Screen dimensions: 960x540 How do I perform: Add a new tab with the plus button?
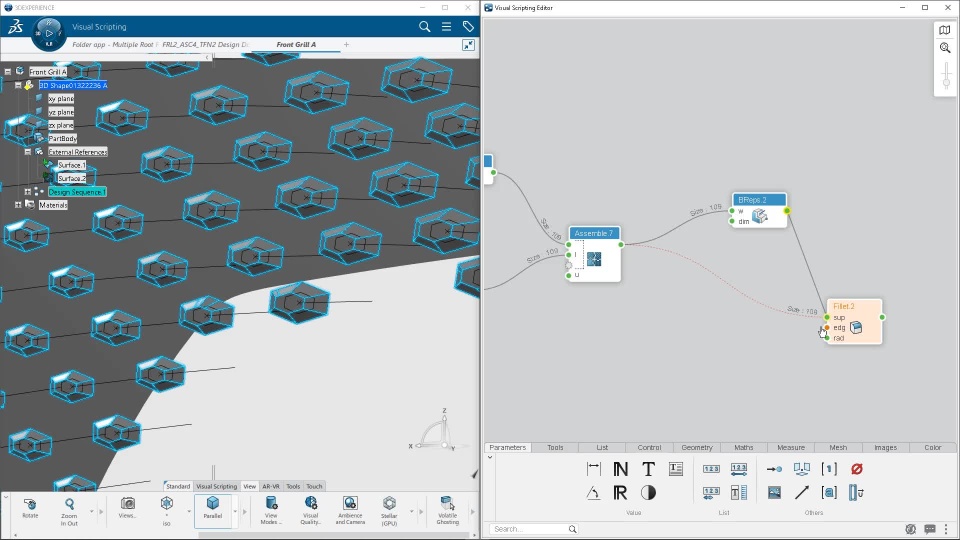[347, 45]
